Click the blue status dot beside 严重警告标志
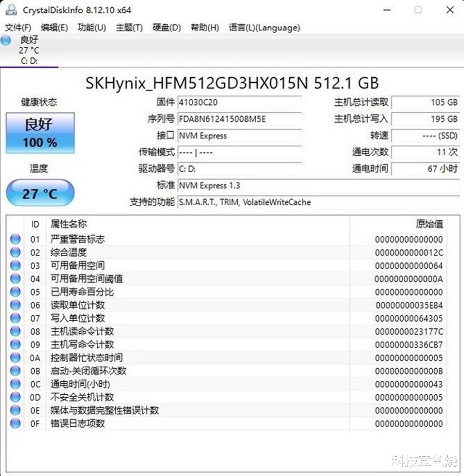Screen dimensions: 464x476 click(x=15, y=239)
